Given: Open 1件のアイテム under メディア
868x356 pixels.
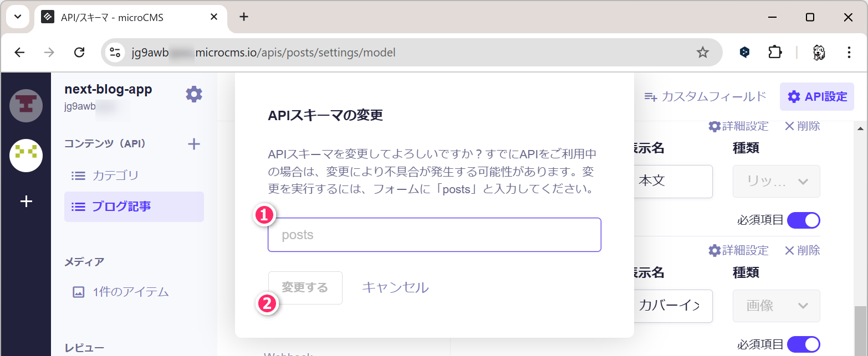Looking at the screenshot, I should point(130,292).
